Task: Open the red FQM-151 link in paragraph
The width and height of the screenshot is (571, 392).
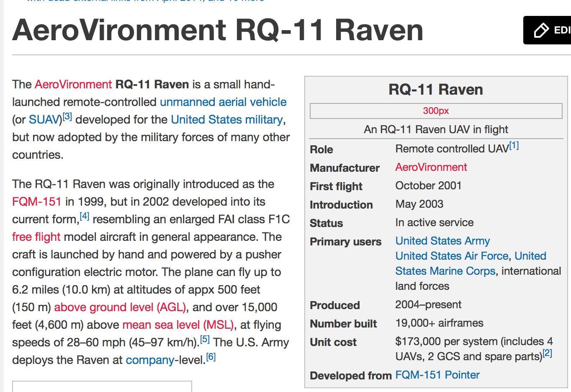Action: coord(37,202)
